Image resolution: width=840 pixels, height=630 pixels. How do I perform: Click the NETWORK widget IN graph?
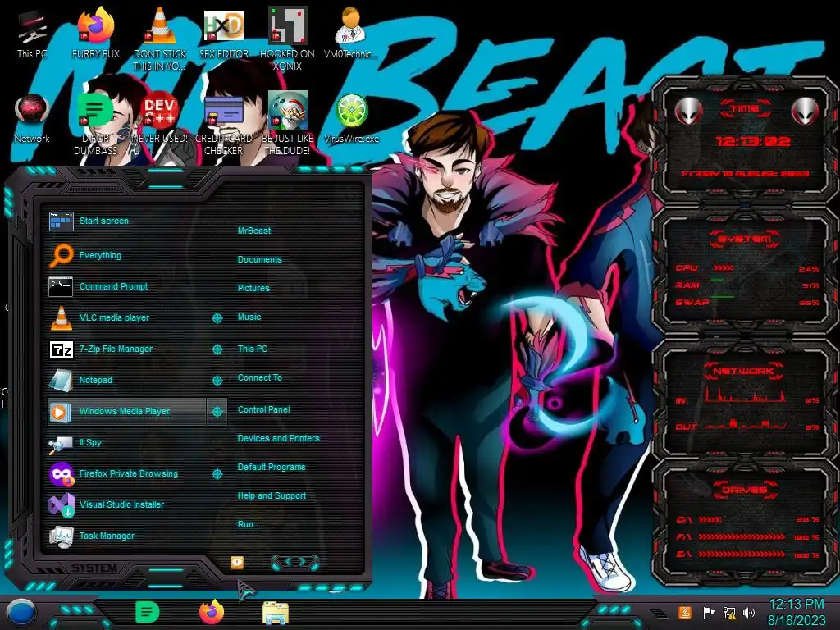[x=746, y=395]
